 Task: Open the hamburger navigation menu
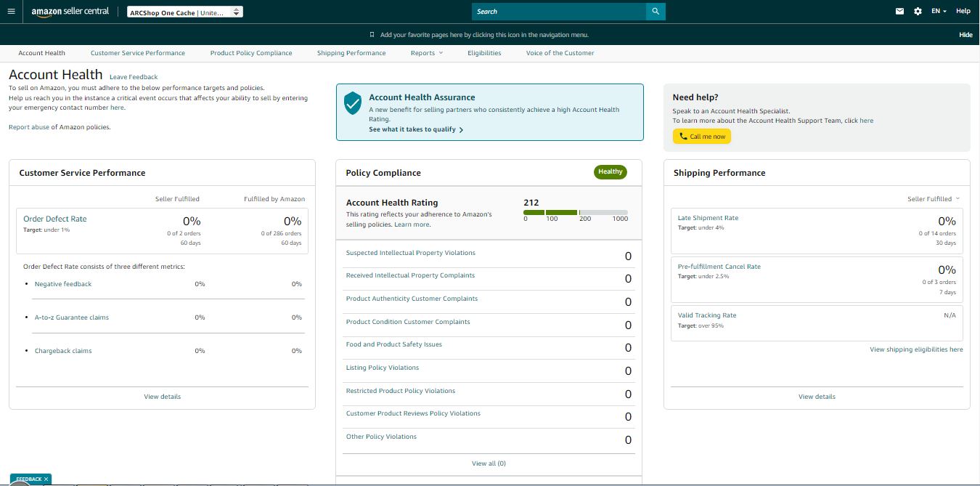pyautogui.click(x=11, y=12)
